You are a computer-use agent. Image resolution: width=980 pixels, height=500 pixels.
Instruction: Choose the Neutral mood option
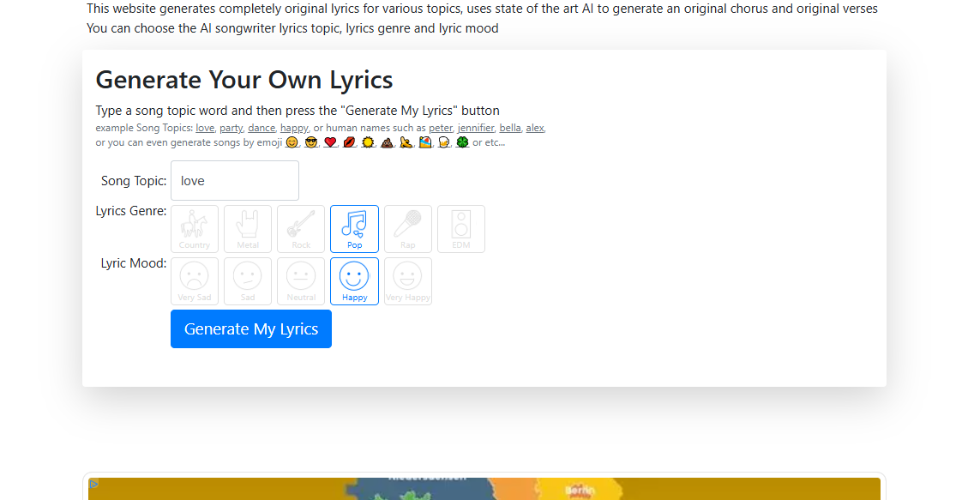301,280
